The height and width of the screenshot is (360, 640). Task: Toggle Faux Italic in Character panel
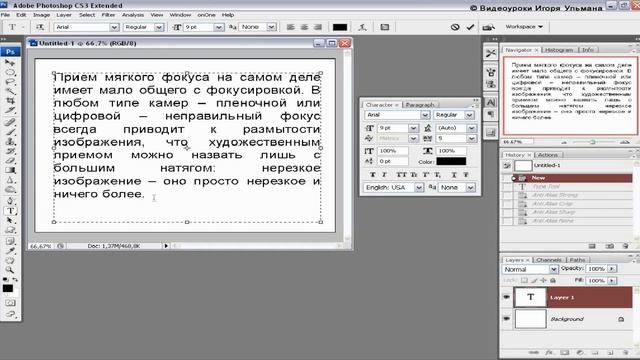click(384, 174)
